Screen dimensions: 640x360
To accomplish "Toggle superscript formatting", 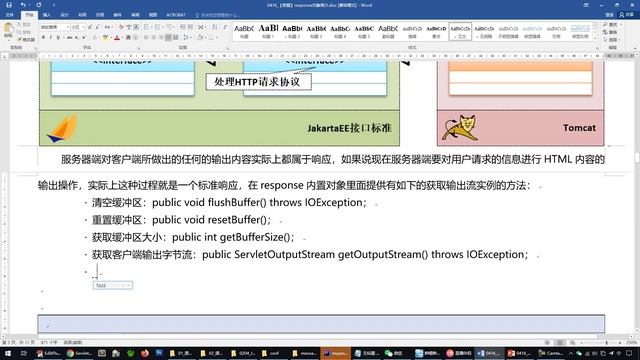I will click(x=84, y=38).
